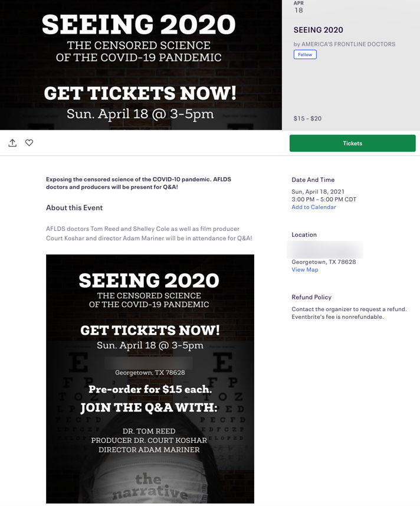Click the green Tickets button
This screenshot has width=420, height=506.
pos(352,143)
